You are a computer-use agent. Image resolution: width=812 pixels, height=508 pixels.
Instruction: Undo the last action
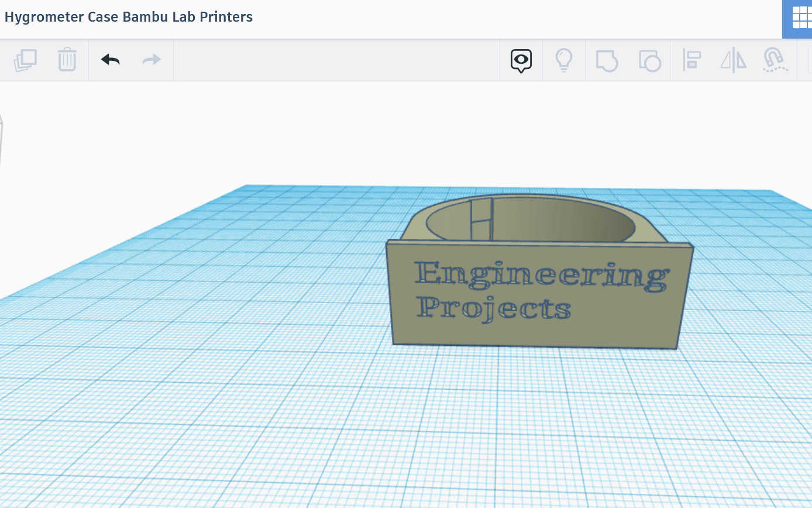point(110,60)
